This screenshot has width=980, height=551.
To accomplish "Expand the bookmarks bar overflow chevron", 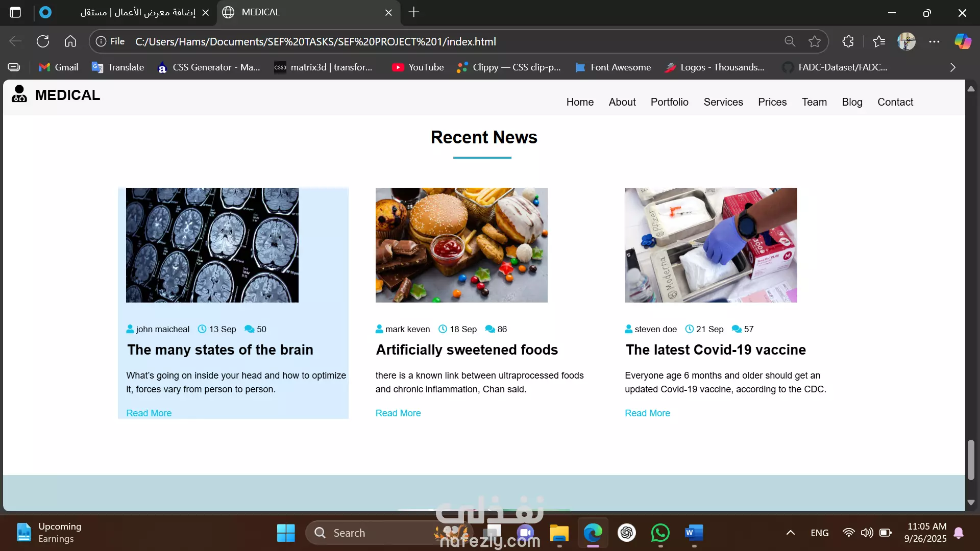I will (x=952, y=67).
